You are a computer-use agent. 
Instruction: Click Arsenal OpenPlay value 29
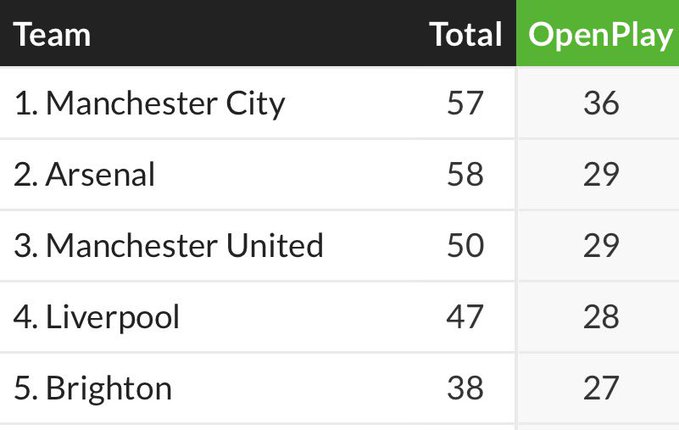[601, 175]
